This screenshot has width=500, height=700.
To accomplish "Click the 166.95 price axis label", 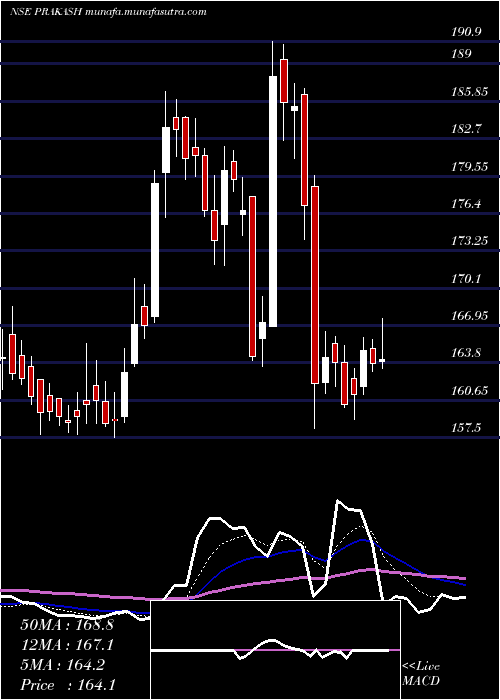I will click(x=470, y=316).
